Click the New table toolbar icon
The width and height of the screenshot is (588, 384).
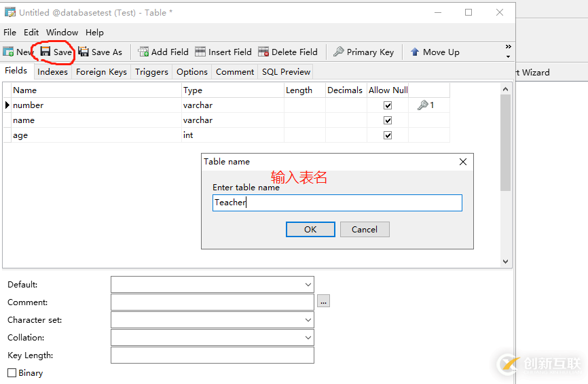coord(8,52)
